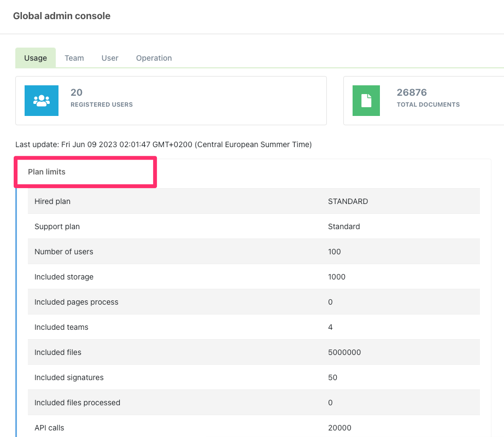This screenshot has height=437, width=504.
Task: Click the STANDARD hired plan value
Action: coord(348,201)
